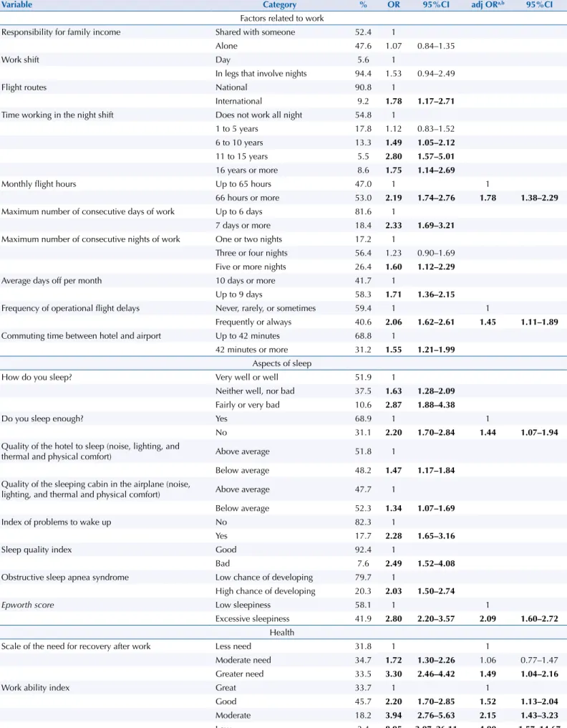Click the 'Epworth score' variable
The image size is (567, 728).
(x=27, y=605)
